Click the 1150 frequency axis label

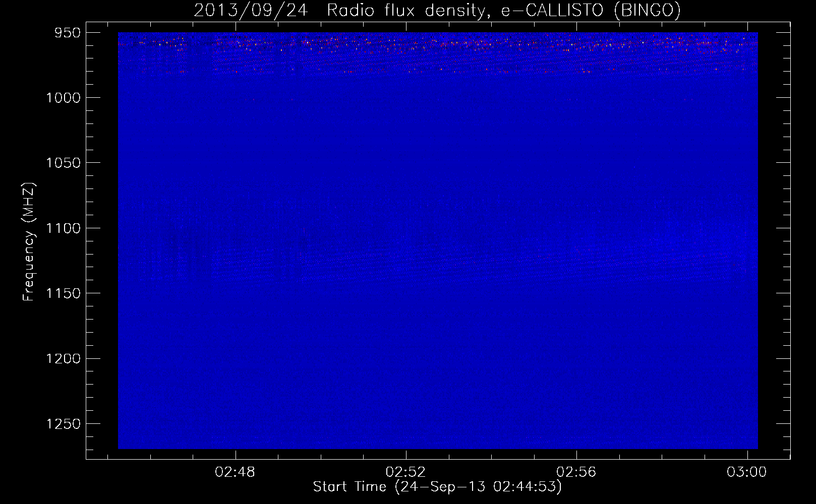(x=64, y=293)
